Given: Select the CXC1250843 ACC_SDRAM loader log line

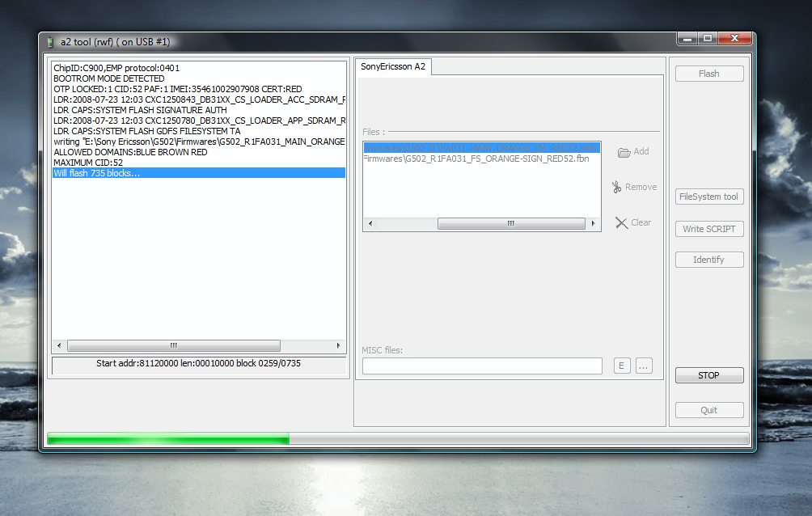Looking at the screenshot, I should (199, 99).
